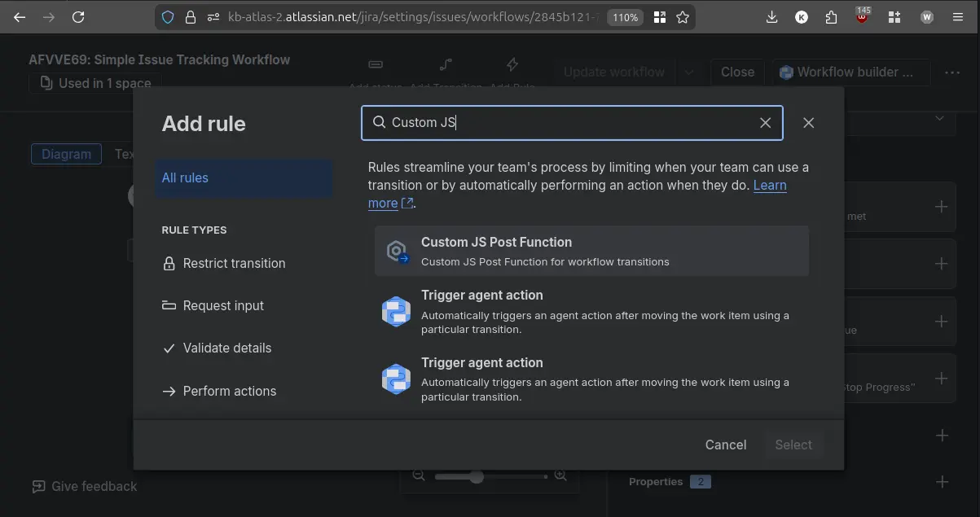Viewport: 980px width, 517px height.
Task: Adjust the diagram zoom slider handle
Action: (x=477, y=476)
